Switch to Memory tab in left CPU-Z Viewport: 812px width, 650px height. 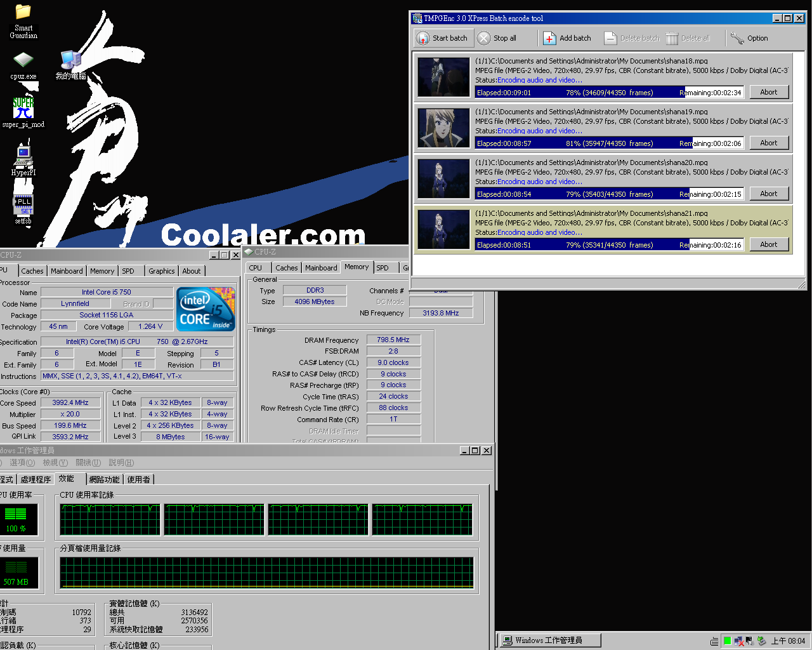[x=102, y=271]
